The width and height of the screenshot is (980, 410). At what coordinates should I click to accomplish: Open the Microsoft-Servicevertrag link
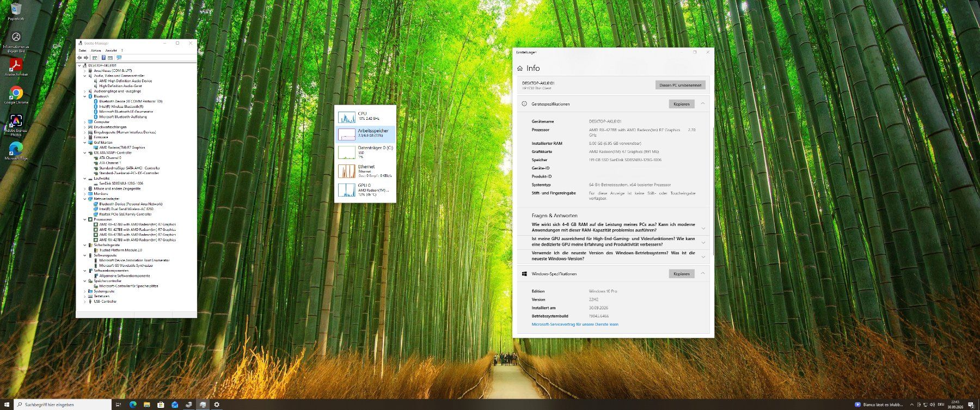575,325
